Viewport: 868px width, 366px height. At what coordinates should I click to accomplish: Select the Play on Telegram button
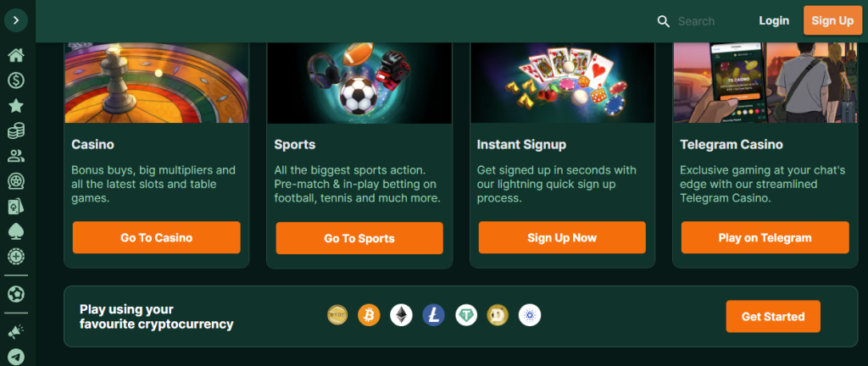point(765,238)
